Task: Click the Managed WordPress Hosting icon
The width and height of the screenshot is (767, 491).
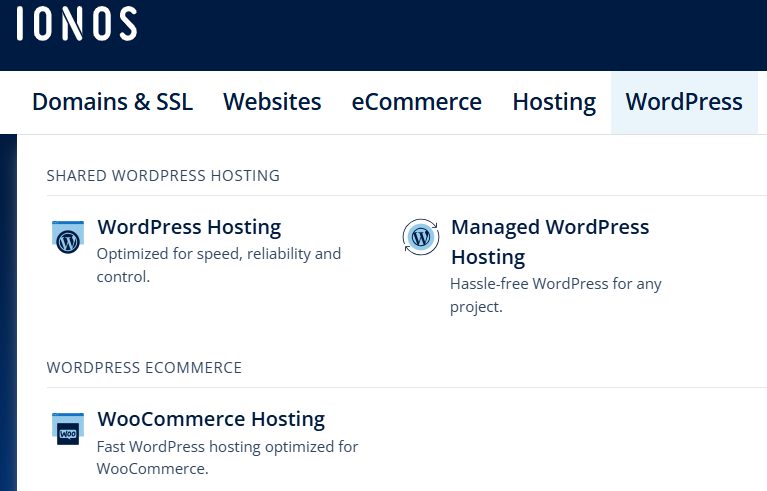Action: (421, 237)
